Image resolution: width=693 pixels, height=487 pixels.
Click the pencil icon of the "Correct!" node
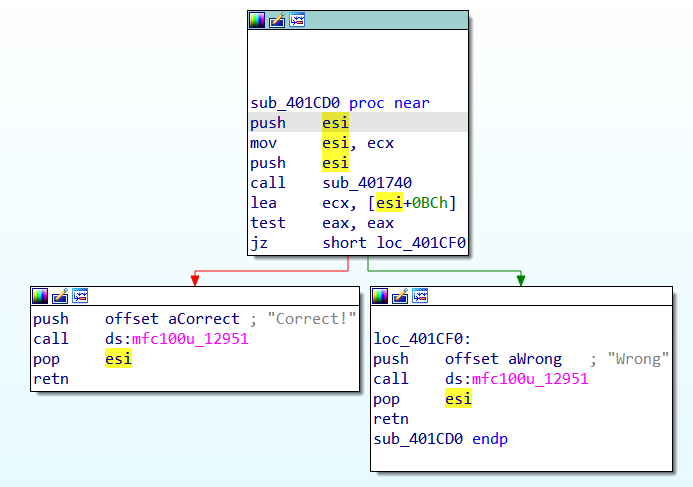pos(60,296)
